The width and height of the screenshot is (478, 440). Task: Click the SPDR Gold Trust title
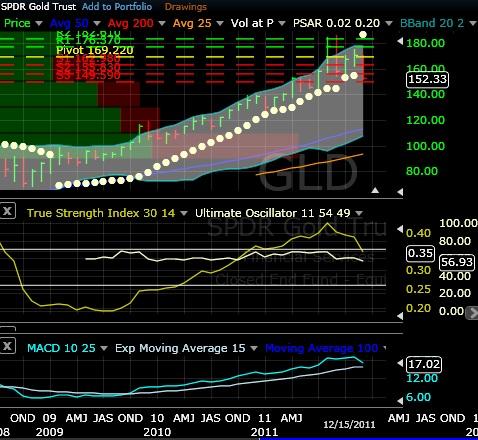tap(38, 6)
